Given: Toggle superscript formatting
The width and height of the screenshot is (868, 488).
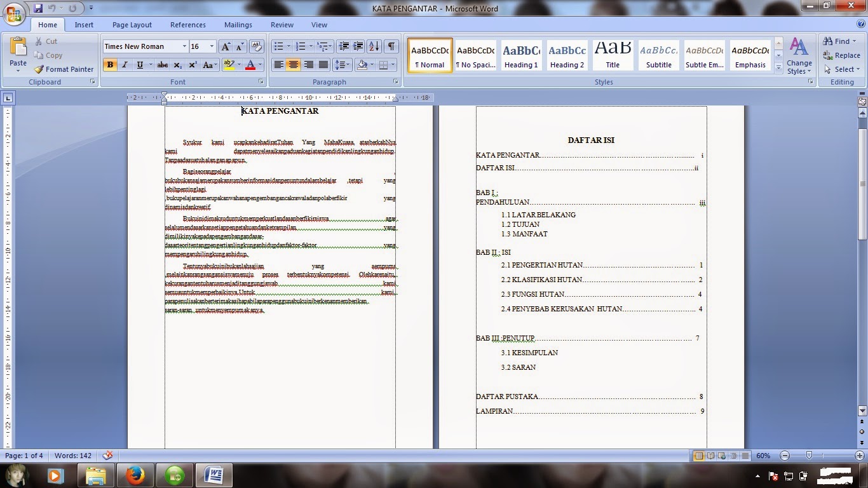Looking at the screenshot, I should [x=193, y=65].
